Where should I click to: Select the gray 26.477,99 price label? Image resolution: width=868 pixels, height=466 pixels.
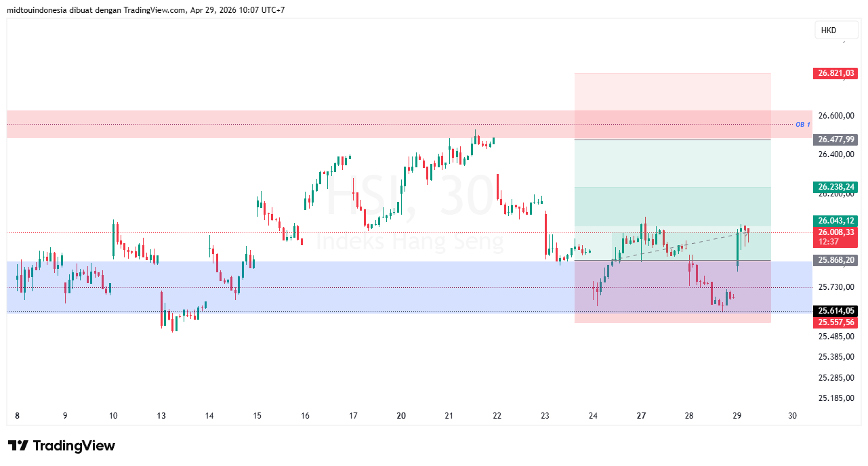point(835,140)
